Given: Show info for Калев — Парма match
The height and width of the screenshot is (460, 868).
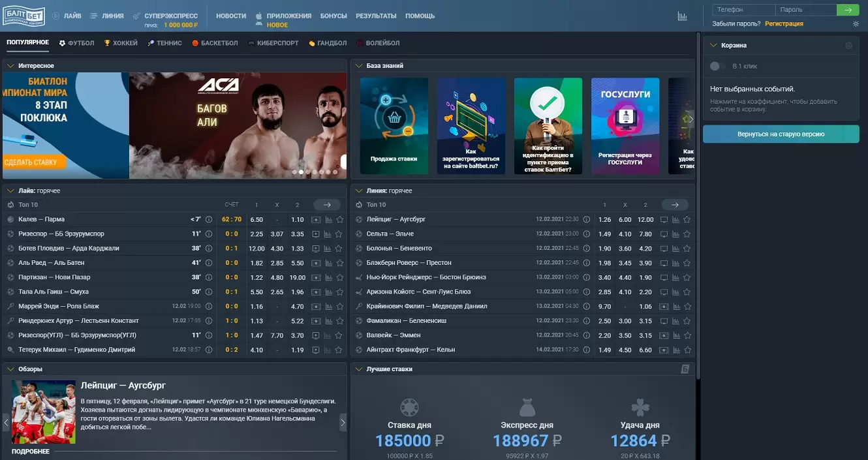Looking at the screenshot, I should pos(209,219).
